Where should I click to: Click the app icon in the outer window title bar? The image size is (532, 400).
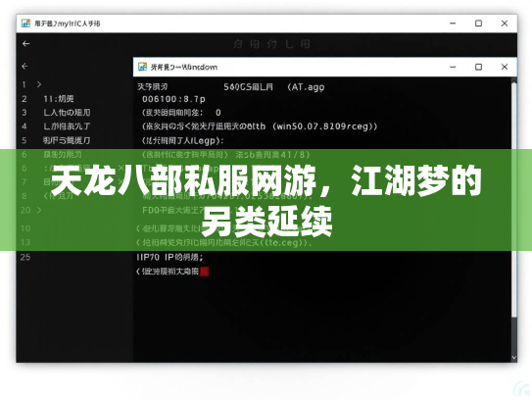[x=25, y=24]
